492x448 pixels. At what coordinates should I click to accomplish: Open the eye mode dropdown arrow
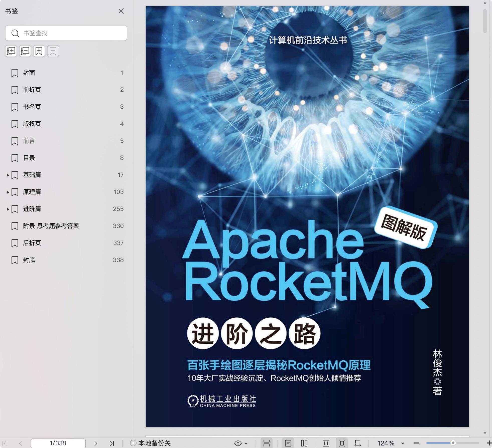click(246, 443)
